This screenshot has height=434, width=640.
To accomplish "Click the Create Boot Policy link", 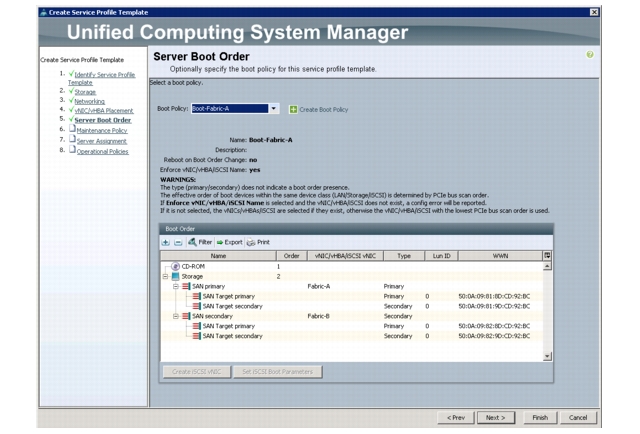I will pos(324,109).
